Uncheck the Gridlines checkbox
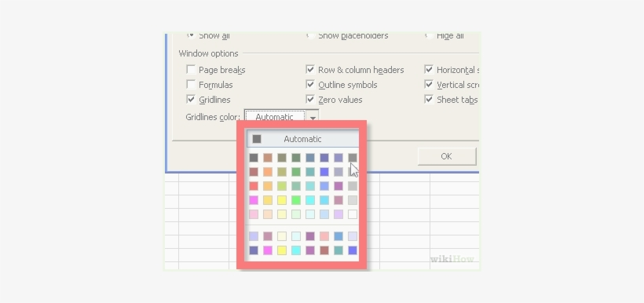The width and height of the screenshot is (644, 303). tap(191, 99)
